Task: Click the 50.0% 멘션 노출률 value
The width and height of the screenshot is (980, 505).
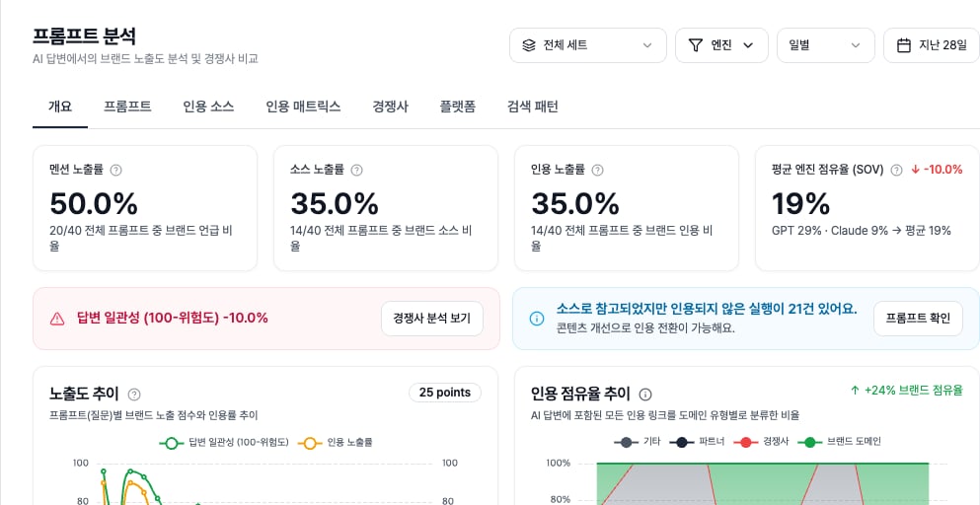Action: (94, 204)
